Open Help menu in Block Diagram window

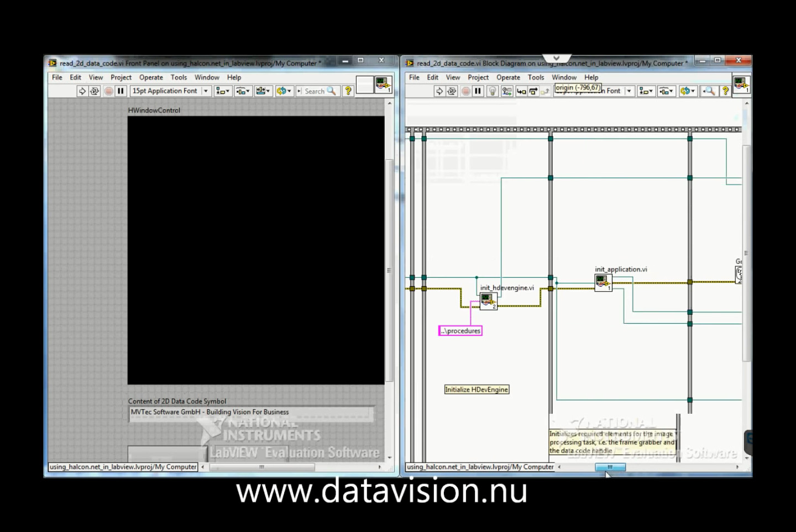tap(591, 77)
